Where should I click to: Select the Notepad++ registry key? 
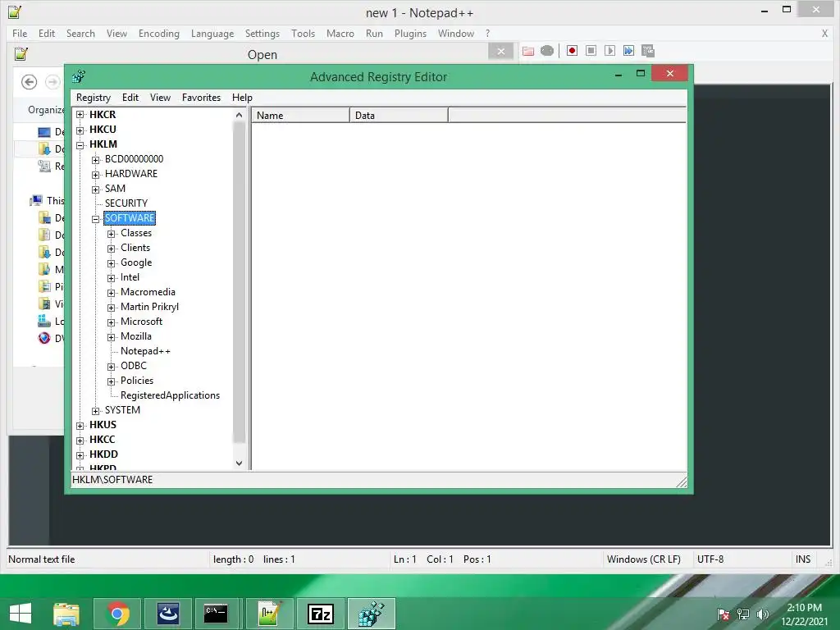click(x=145, y=351)
